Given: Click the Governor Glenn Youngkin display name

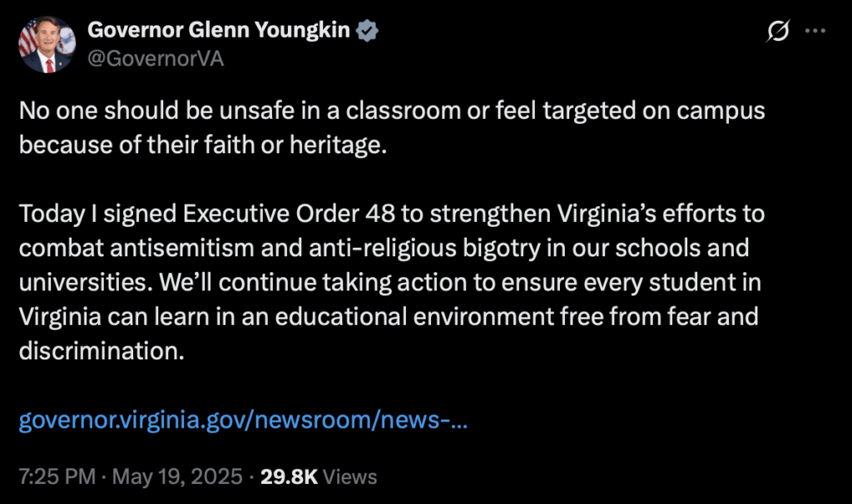Looking at the screenshot, I should pos(220,31).
